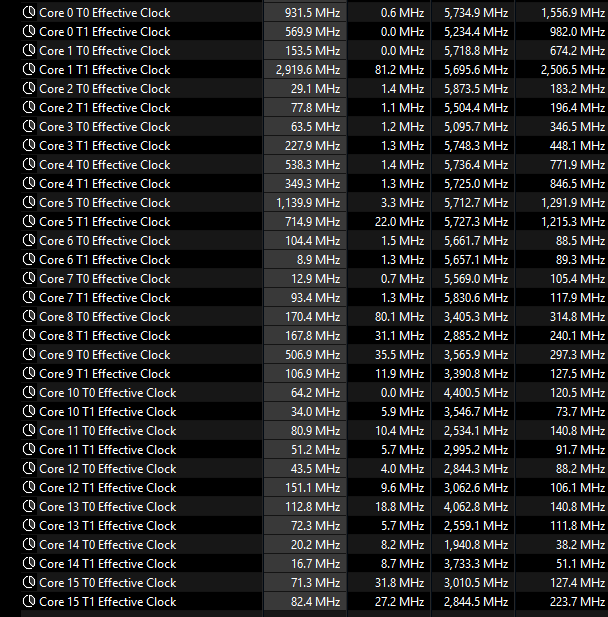This screenshot has height=617, width=608.
Task: Click the 5,830.6 MHz maximum value
Action: coord(476,297)
